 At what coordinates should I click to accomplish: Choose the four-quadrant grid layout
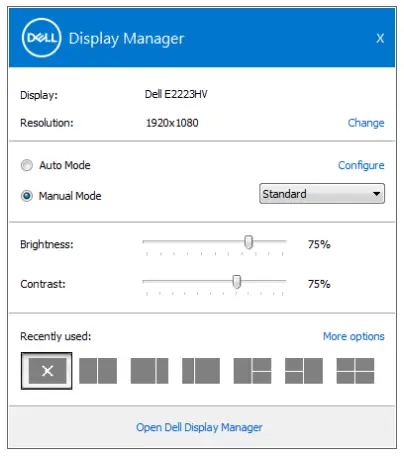[355, 371]
